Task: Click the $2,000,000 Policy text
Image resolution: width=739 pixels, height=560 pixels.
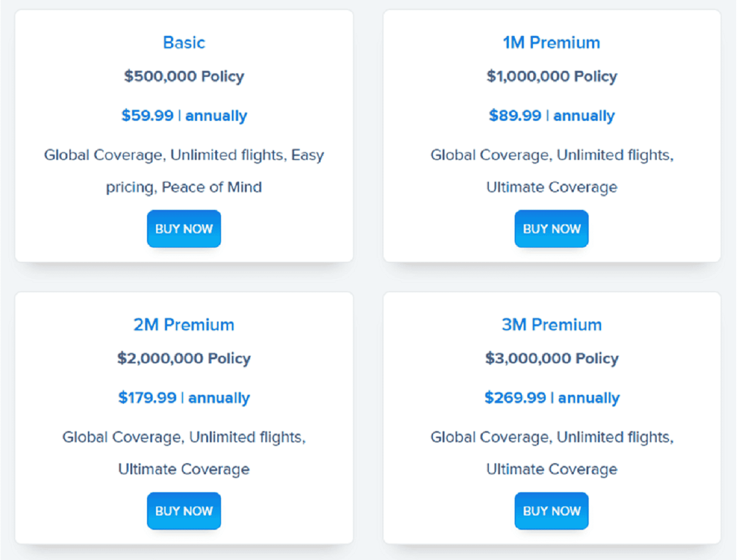Action: tap(184, 359)
